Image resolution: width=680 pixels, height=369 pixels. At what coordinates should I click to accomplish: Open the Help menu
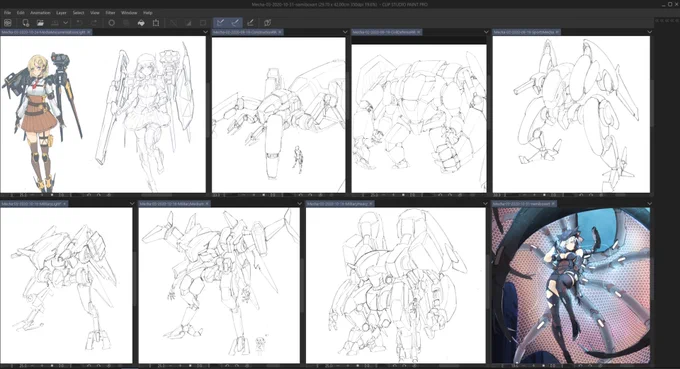(x=147, y=13)
